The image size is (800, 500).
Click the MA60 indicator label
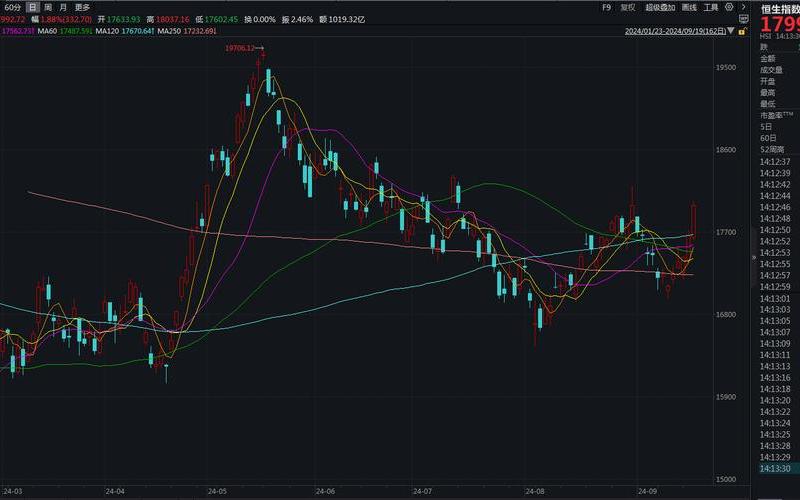tap(47, 31)
